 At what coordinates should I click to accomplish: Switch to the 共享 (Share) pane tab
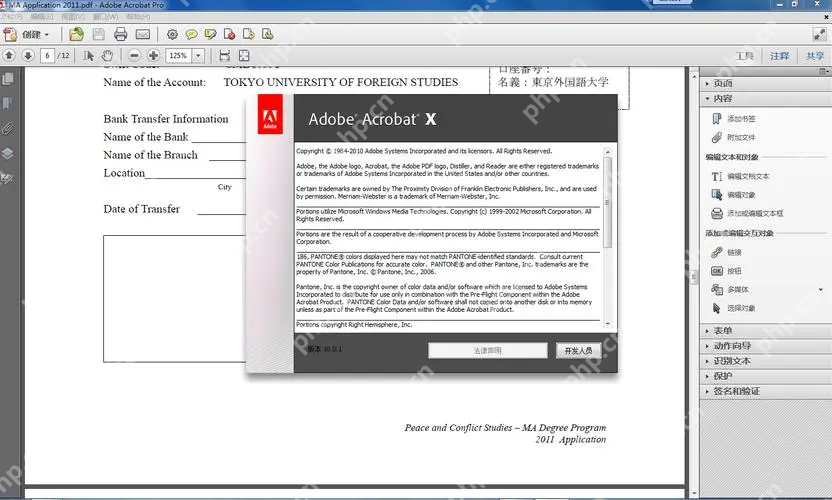pos(814,56)
